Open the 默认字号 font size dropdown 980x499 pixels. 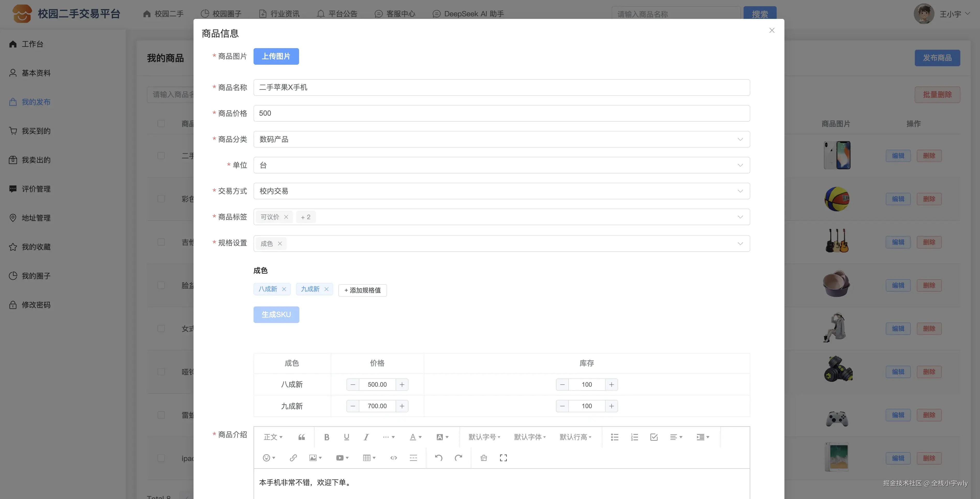[484, 437]
